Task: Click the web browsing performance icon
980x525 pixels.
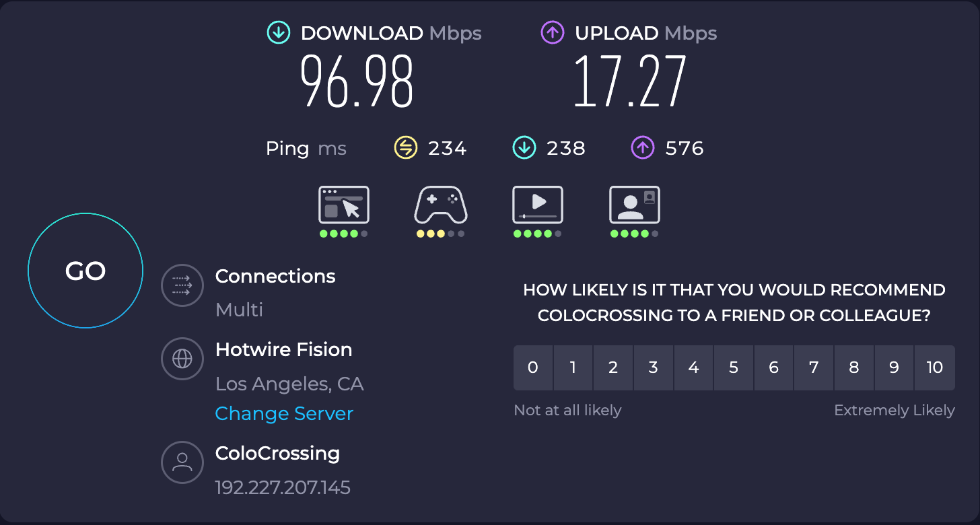Action: pyautogui.click(x=344, y=205)
